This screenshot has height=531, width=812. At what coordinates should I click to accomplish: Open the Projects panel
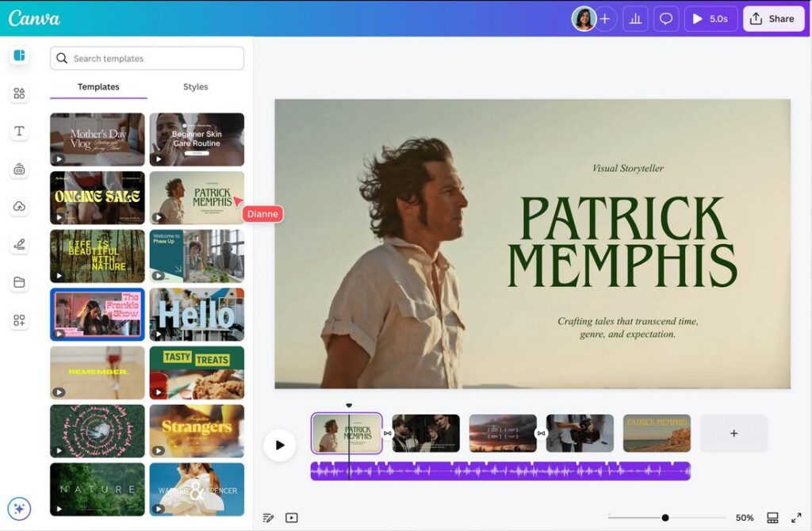pos(19,282)
